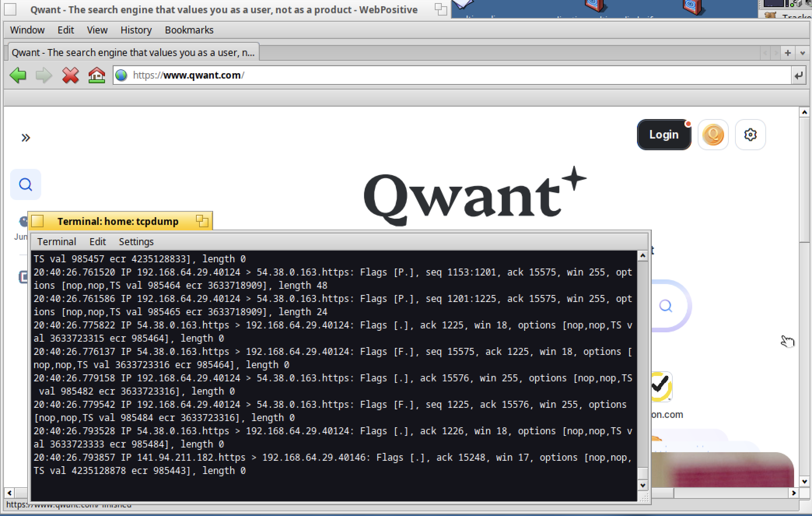Click the Terminal scrollbar down arrow
Screen dimensions: 812x516
[x=642, y=485]
